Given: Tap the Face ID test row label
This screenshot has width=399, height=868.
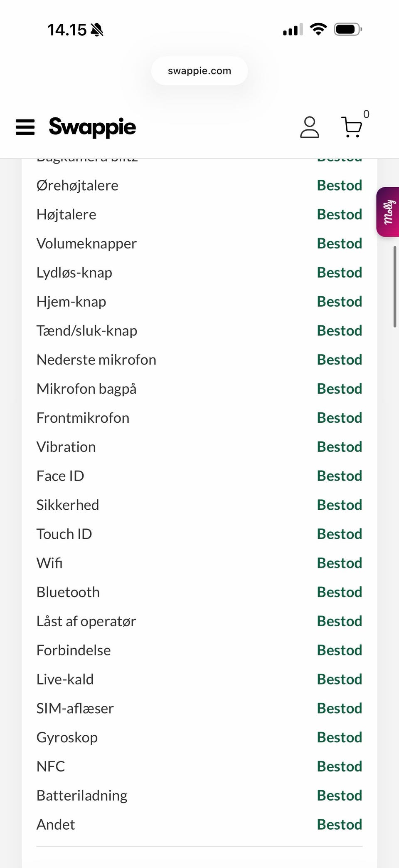Looking at the screenshot, I should click(x=60, y=476).
